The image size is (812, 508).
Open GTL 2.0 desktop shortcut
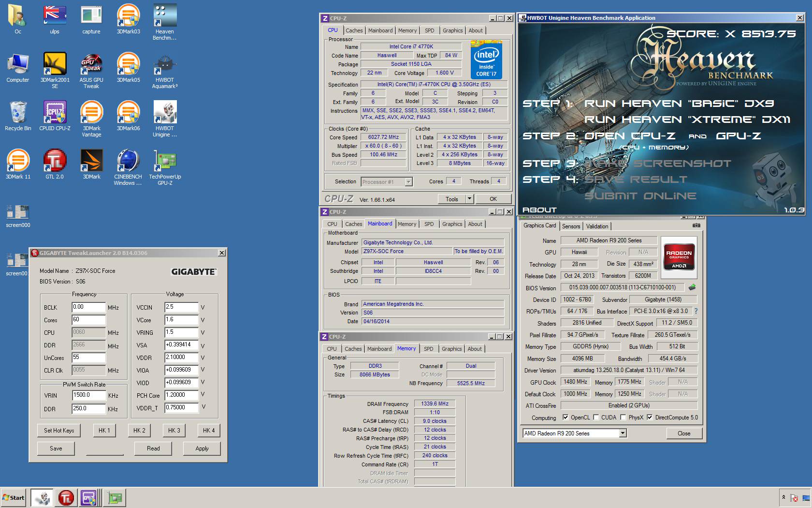tap(55, 164)
